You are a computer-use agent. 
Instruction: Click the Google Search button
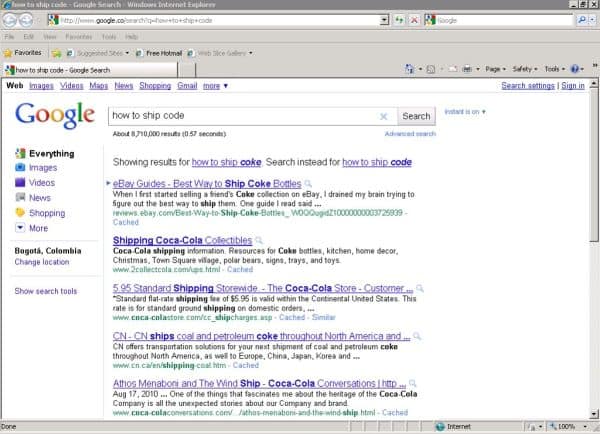click(416, 116)
